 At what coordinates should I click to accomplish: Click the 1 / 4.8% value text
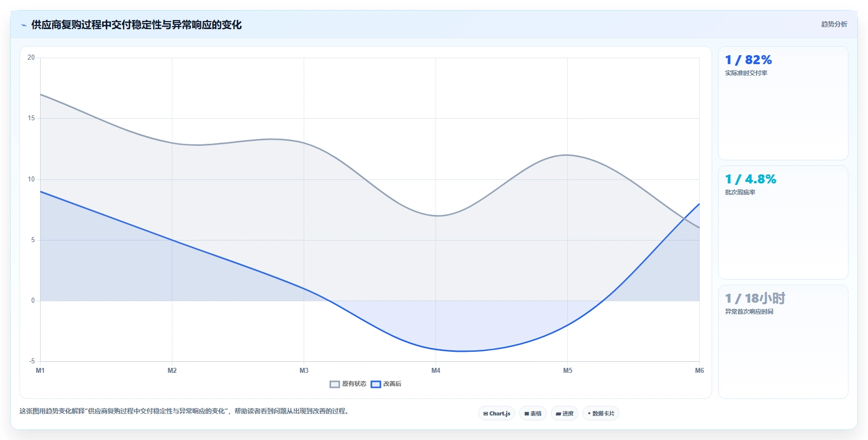750,179
